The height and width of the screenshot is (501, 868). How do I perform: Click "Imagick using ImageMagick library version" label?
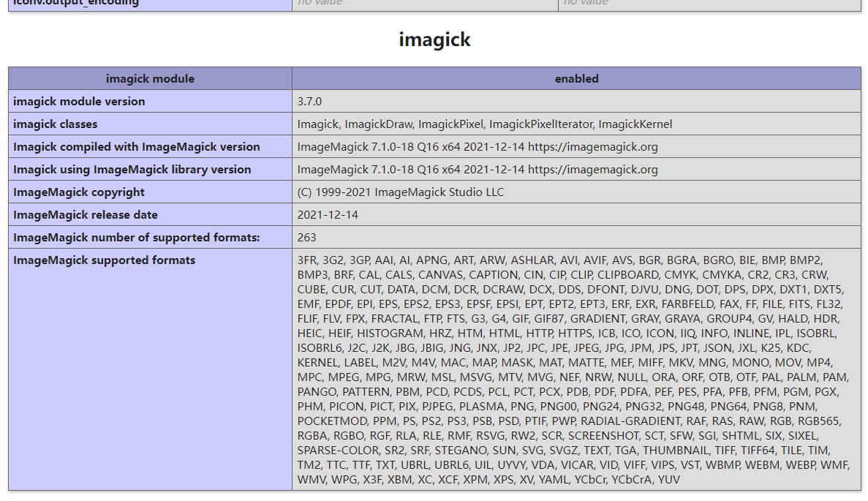132,170
